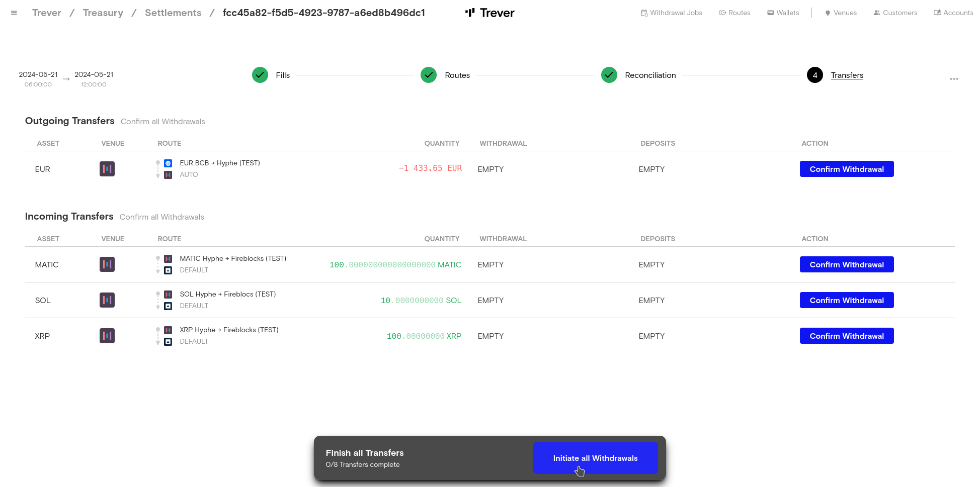
Task: Click the Trever logo in header
Action: 489,13
